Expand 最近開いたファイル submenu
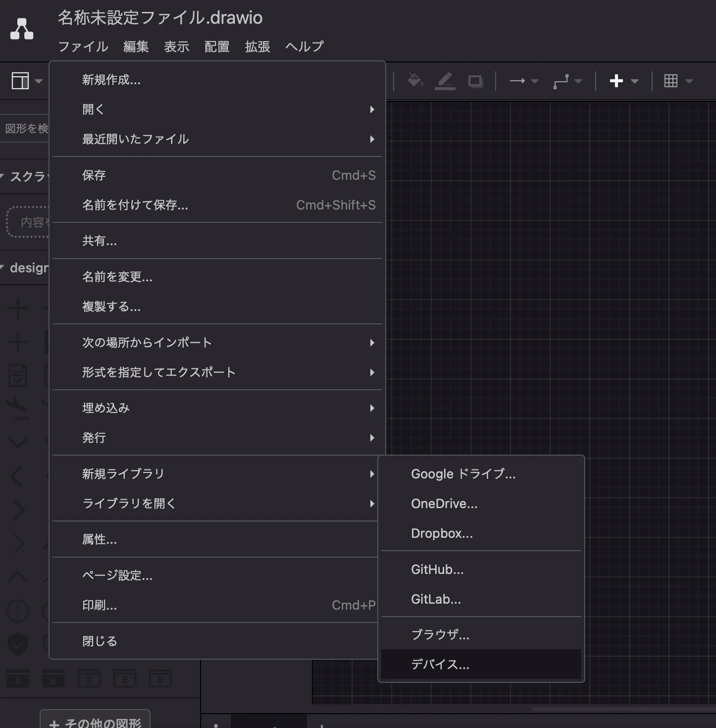 coord(217,139)
